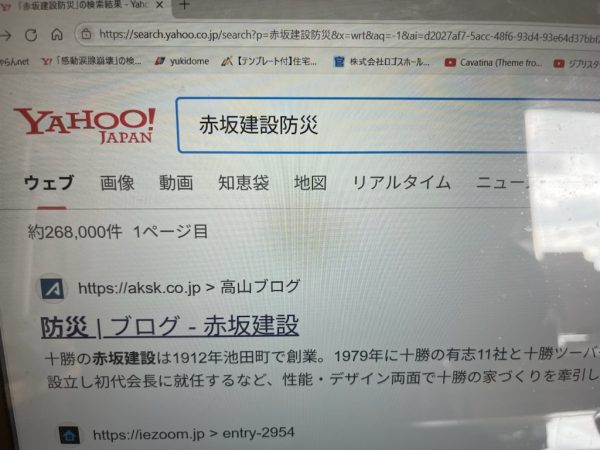The width and height of the screenshot is (600, 450).
Task: Open a new browser tab
Action: click(x=184, y=5)
